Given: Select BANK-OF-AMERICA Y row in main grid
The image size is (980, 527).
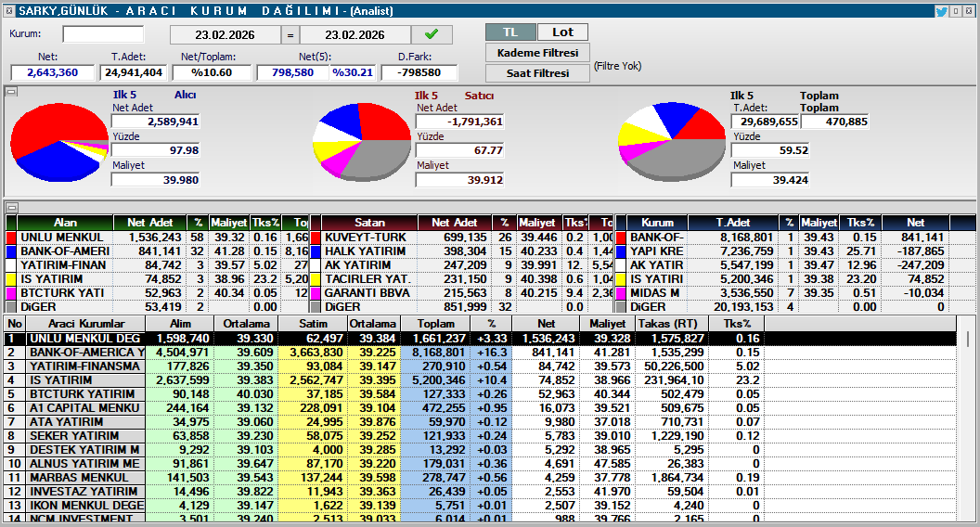Looking at the screenshot, I should coord(480,353).
